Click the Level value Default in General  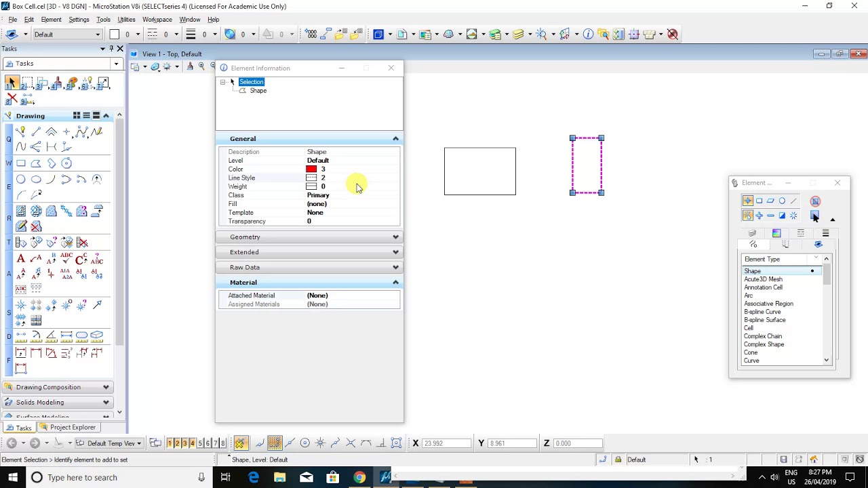(x=318, y=161)
